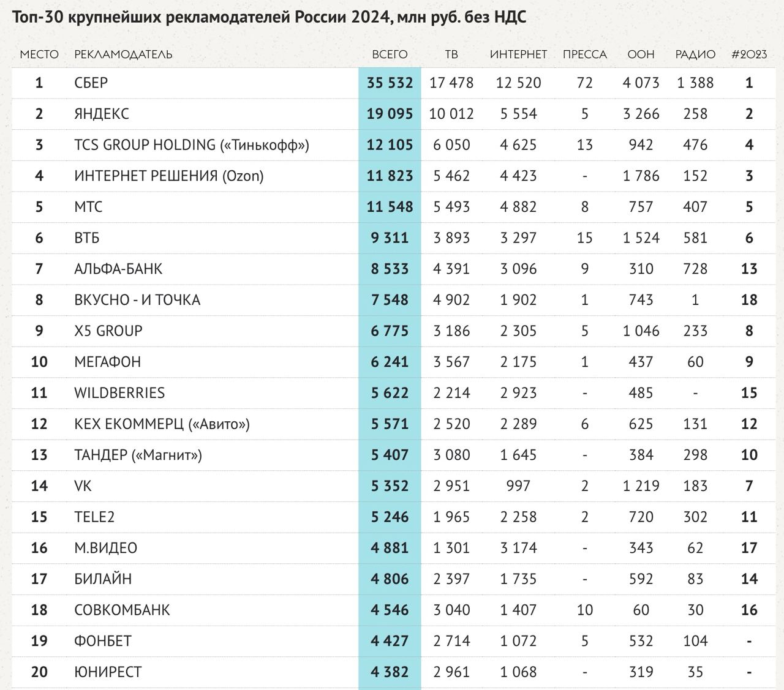
Task: Click the ВСЕГО column header
Action: click(x=390, y=54)
